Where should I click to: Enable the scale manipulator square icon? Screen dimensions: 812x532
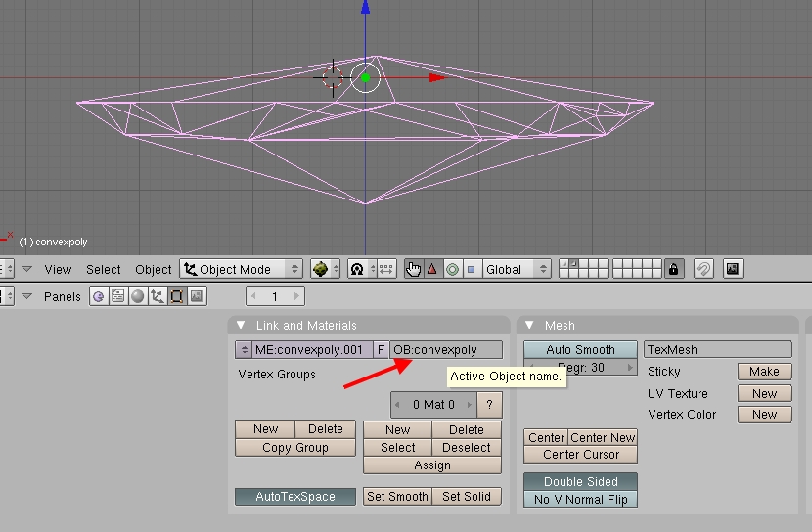tap(472, 269)
